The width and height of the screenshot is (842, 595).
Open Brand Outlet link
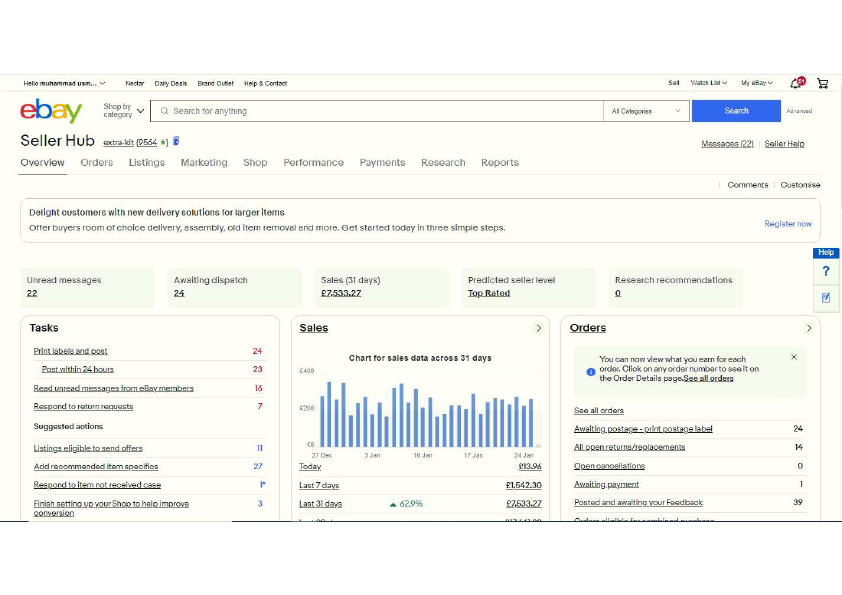click(x=215, y=83)
